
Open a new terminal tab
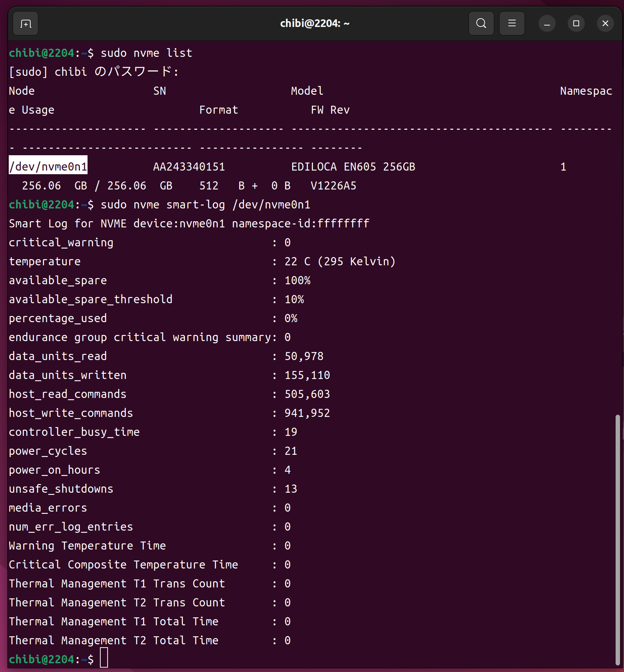click(26, 24)
